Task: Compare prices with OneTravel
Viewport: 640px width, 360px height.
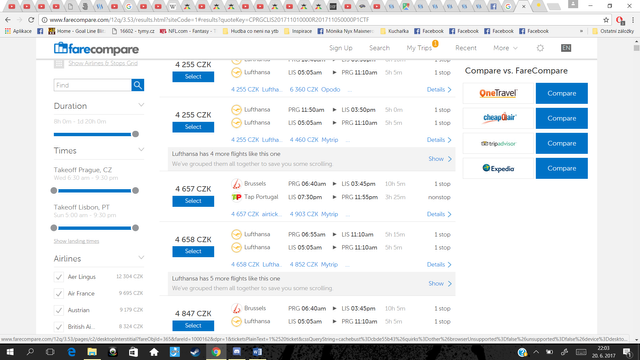Action: (562, 93)
